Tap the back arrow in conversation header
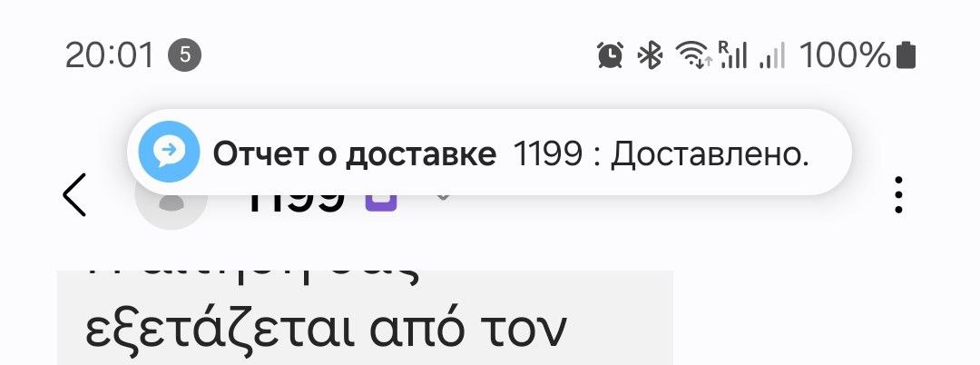This screenshot has width=980, height=365. [75, 194]
